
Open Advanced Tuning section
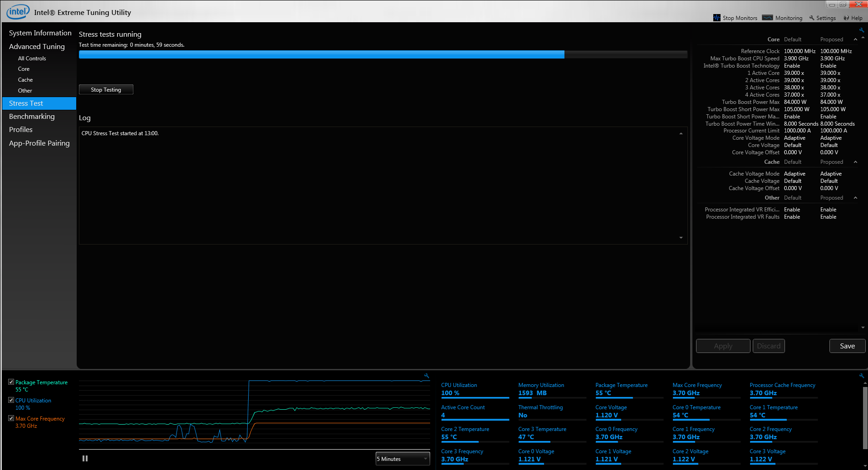click(37, 46)
